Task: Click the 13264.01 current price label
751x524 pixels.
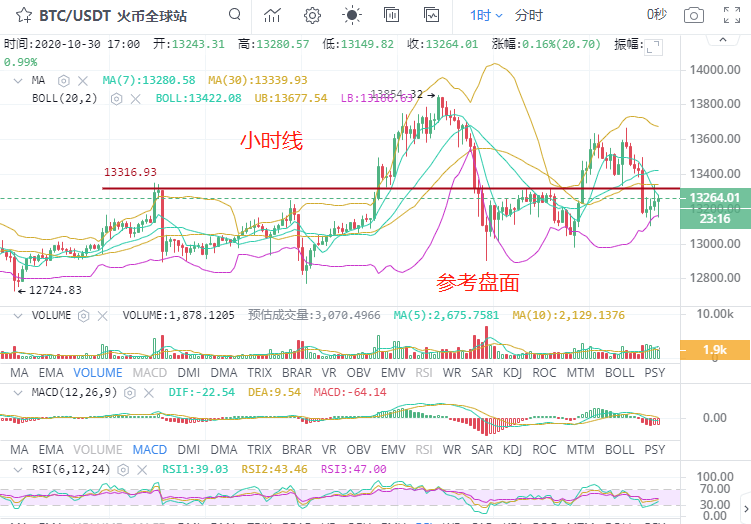Action: [715, 197]
